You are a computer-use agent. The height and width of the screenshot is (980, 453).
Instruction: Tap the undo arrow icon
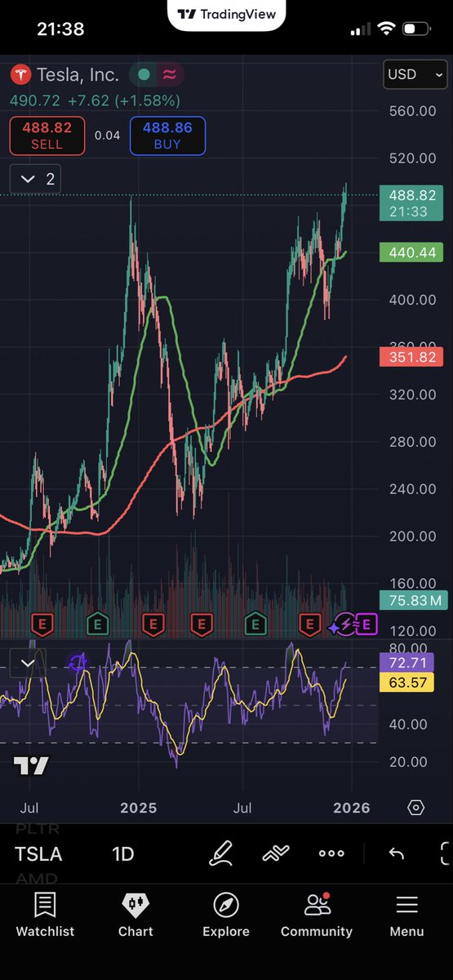397,854
